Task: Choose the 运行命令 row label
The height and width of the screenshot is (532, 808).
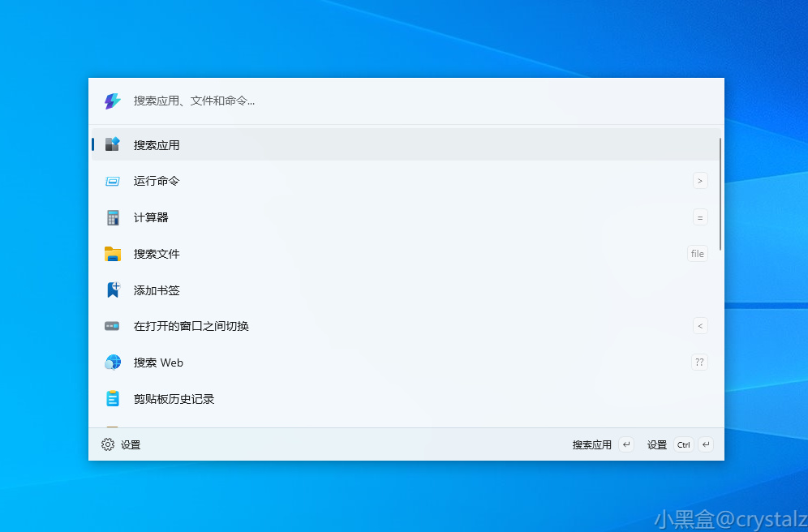Action: 157,181
